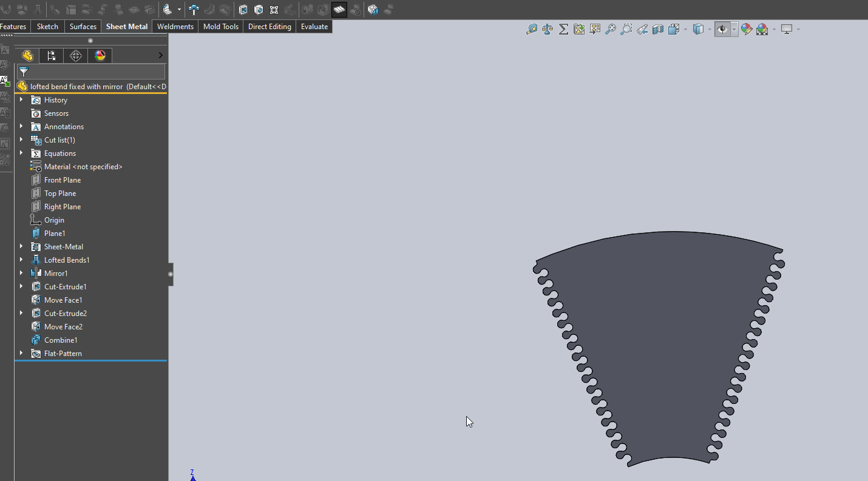Toggle off the highlighted Flatten tool
Image resolution: width=868 pixels, height=481 pixels.
coord(339,10)
